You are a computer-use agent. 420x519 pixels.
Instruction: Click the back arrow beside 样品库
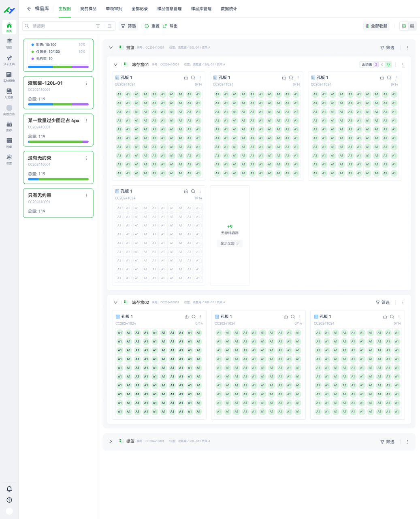29,9
